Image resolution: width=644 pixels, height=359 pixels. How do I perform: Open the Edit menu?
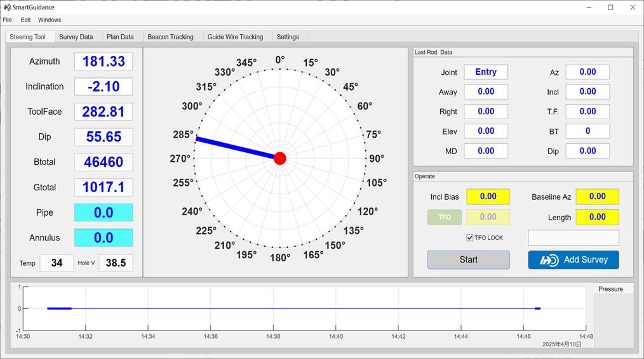tap(25, 20)
